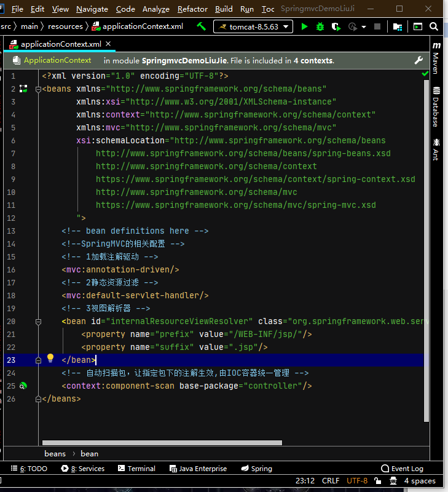Click the green hammer Build Project icon
Viewport: 448px width, 492px height.
[202, 26]
